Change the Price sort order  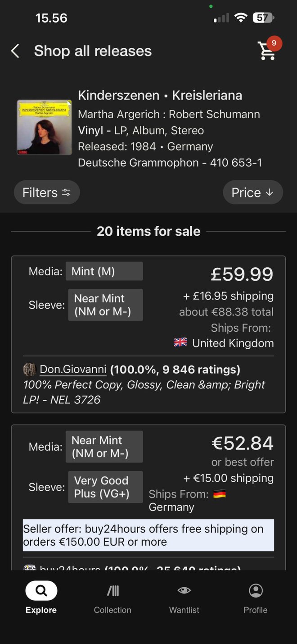tap(253, 192)
